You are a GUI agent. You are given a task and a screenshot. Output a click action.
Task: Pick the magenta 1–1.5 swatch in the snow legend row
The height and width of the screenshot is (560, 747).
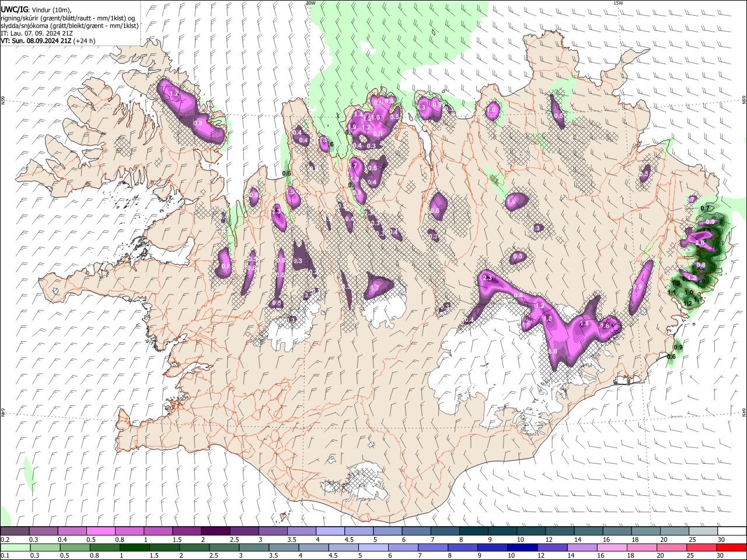pyautogui.click(x=158, y=531)
